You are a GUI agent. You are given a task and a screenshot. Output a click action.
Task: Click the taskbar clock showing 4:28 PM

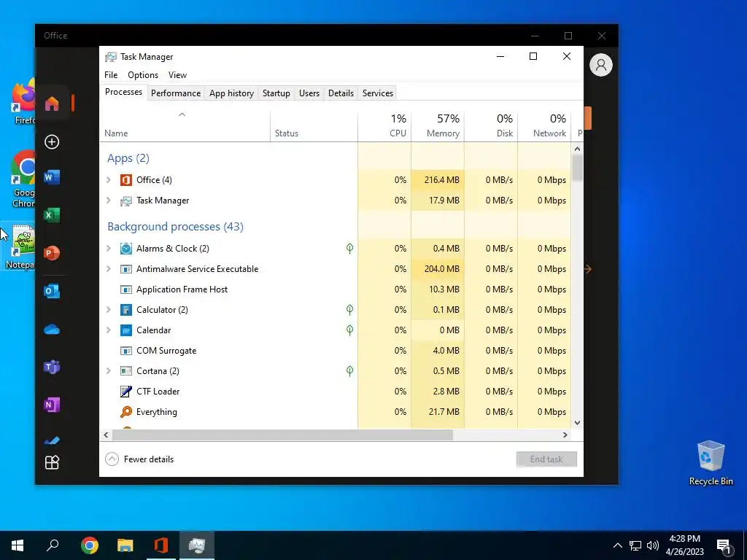(684, 545)
